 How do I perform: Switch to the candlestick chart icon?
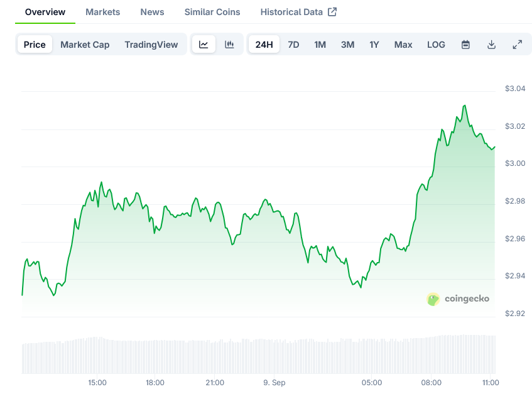pos(229,45)
